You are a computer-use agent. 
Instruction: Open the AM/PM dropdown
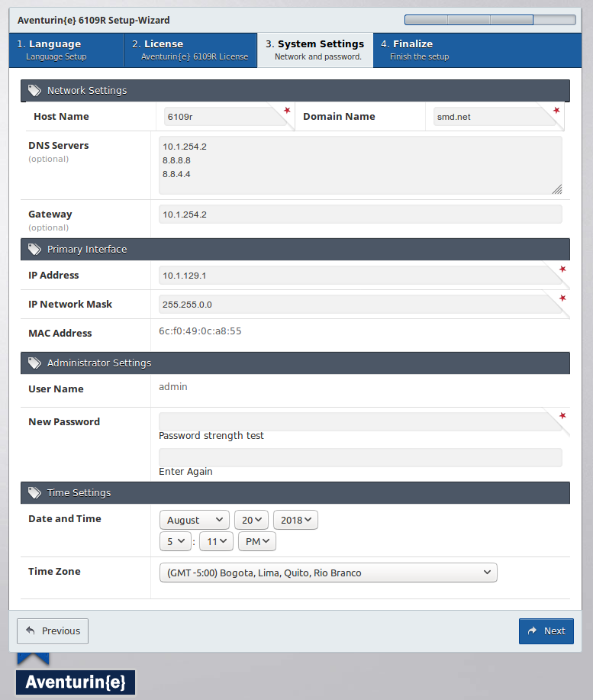click(257, 541)
